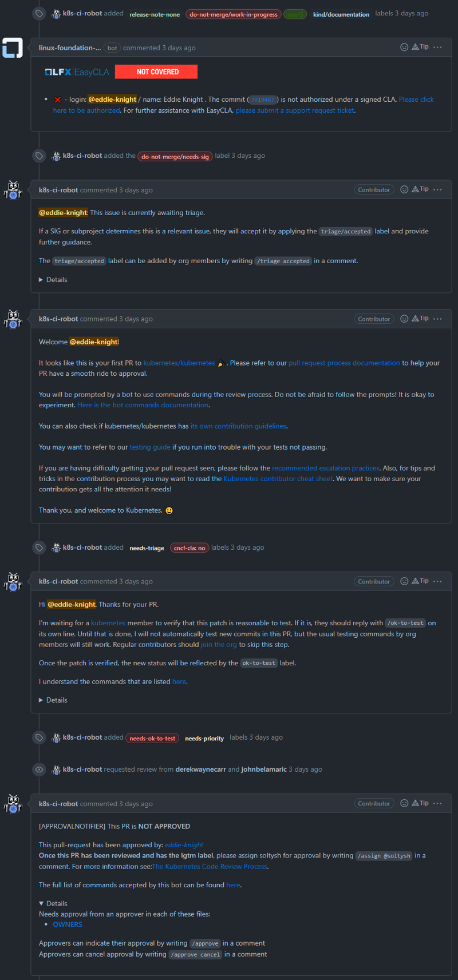This screenshot has width=458, height=980.
Task: Click commit hash 7f19467 reference
Action: pyautogui.click(x=263, y=100)
